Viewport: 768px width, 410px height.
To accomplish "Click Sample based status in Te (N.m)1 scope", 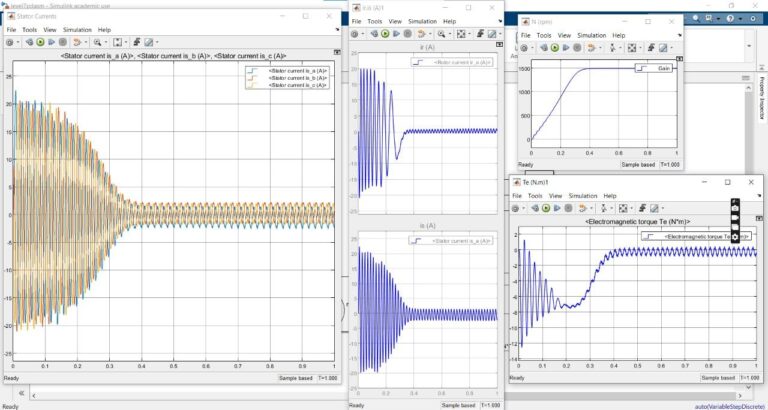I will click(x=719, y=378).
